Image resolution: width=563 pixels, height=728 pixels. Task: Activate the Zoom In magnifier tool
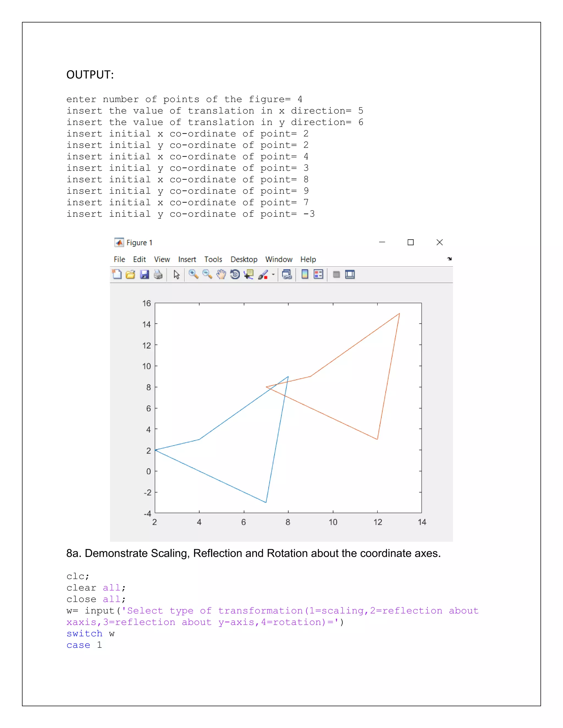coord(194,274)
